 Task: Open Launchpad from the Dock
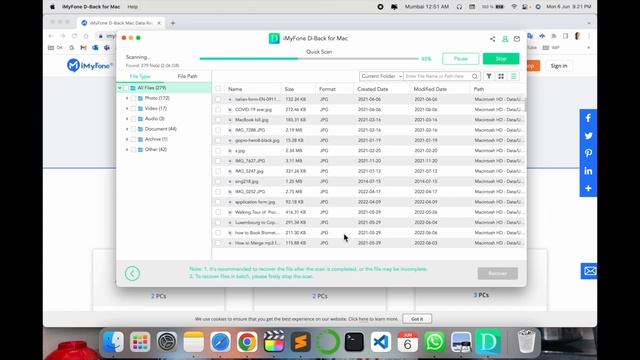[140, 341]
